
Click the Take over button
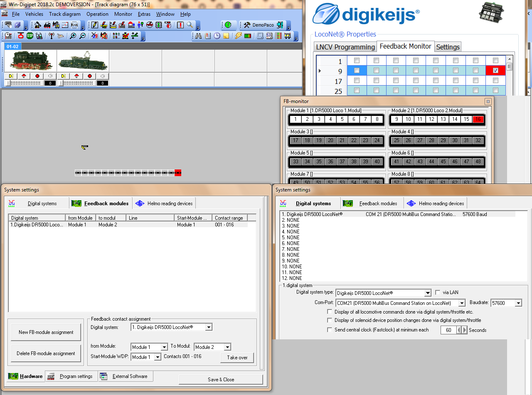pyautogui.click(x=237, y=357)
